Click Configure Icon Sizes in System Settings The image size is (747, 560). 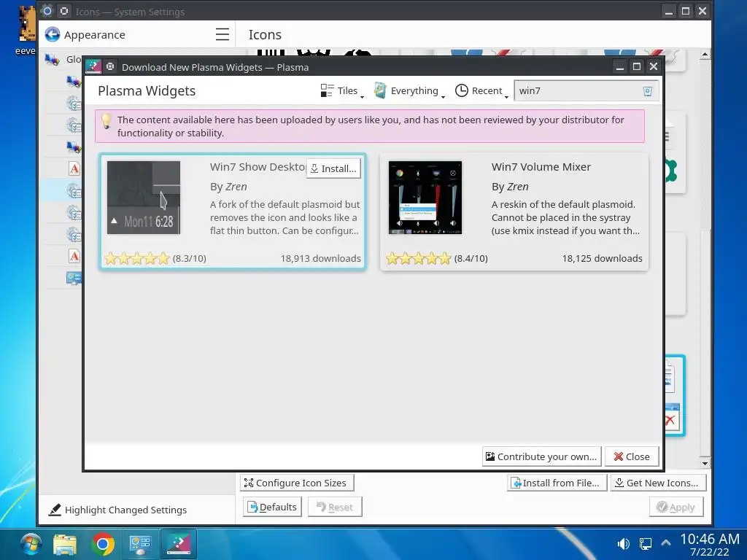pyautogui.click(x=296, y=483)
